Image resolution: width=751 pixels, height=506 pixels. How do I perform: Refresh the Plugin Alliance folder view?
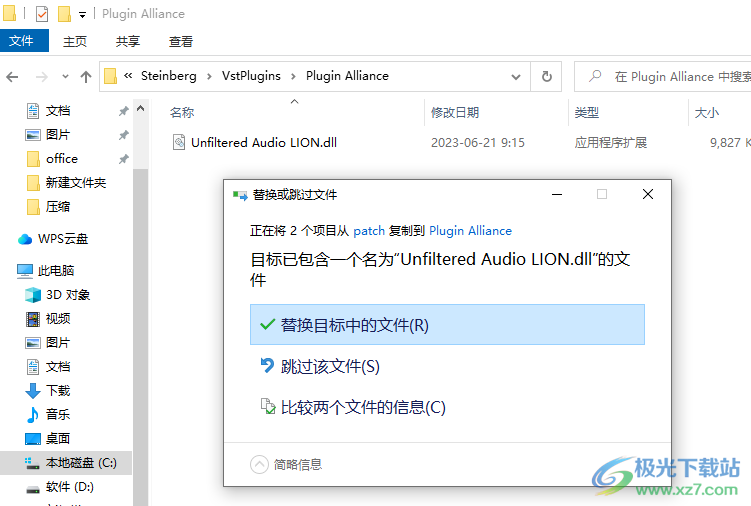[546, 77]
